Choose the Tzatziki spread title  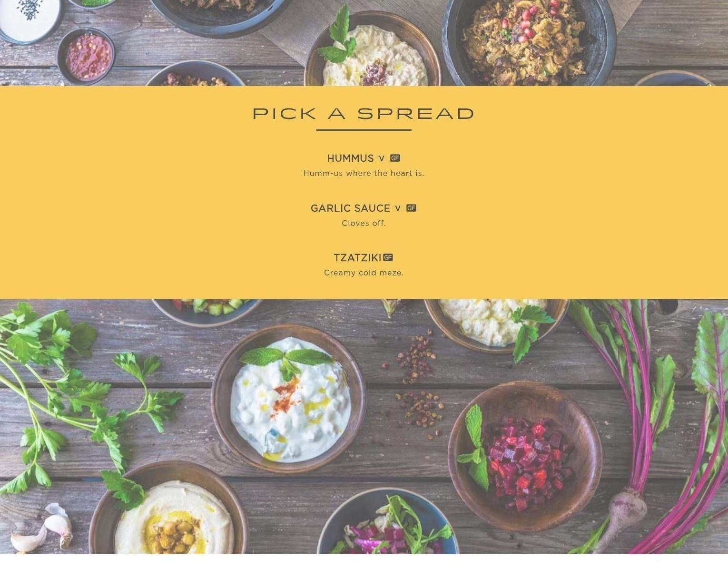tap(357, 258)
